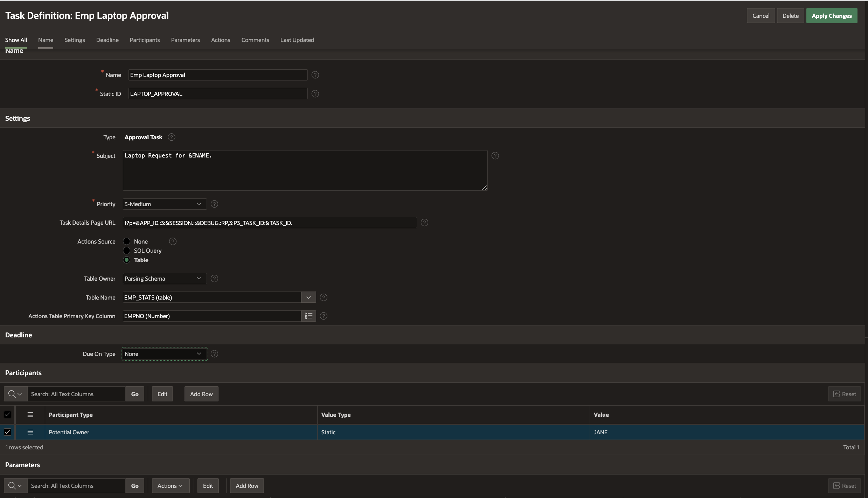Click help icon next to Approval Task type
868x498 pixels.
(172, 137)
